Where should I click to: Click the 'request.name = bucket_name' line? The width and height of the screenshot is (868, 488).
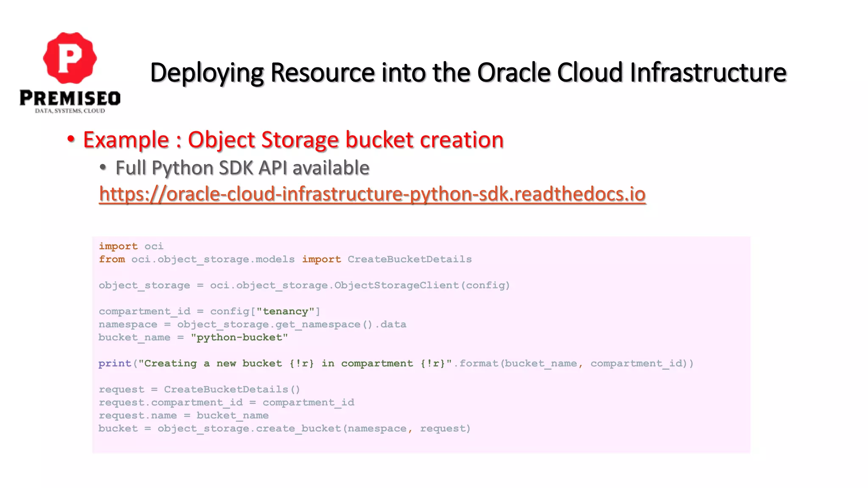(184, 416)
